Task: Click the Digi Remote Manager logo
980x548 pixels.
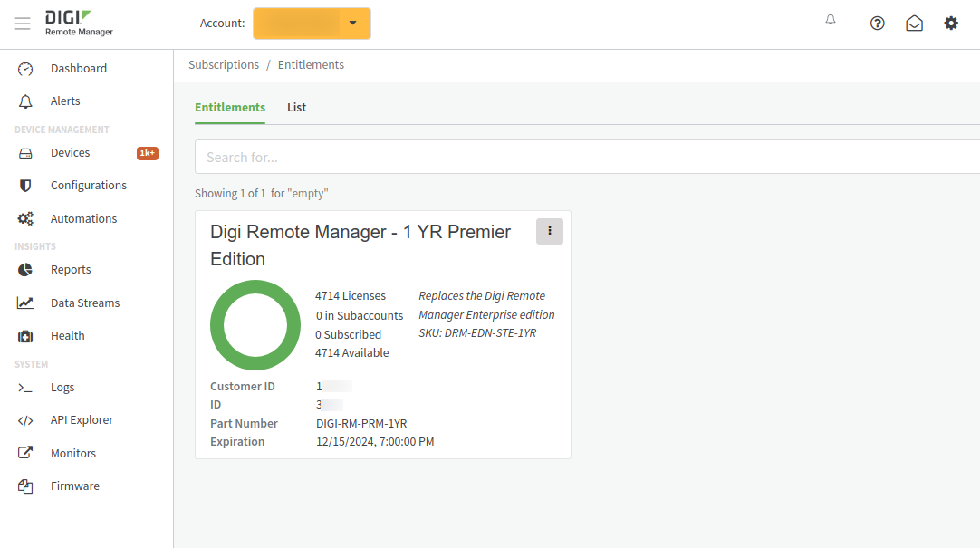Action: [79, 24]
